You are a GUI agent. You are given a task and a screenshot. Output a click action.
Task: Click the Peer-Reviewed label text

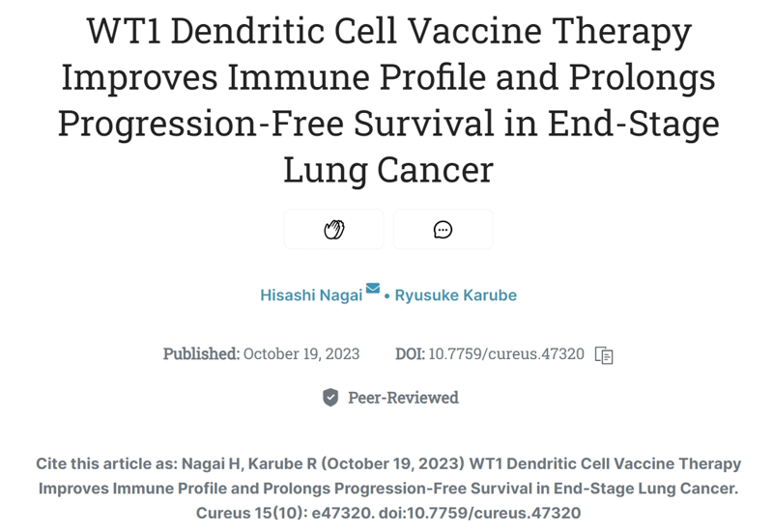403,398
